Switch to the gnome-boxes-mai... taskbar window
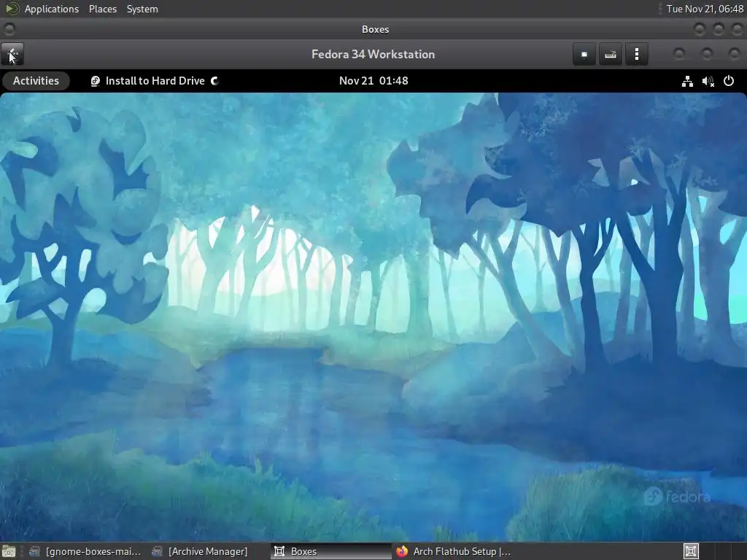The height and width of the screenshot is (560, 747). coord(85,551)
